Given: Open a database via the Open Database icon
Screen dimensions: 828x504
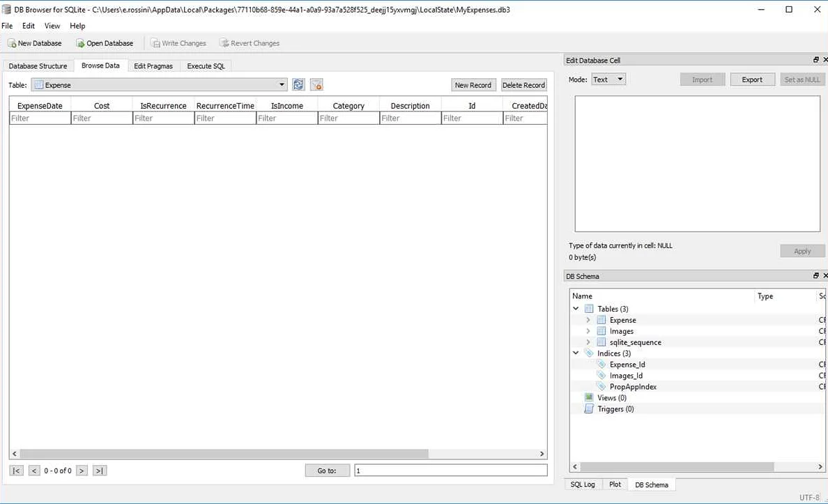Looking at the screenshot, I should point(81,43).
